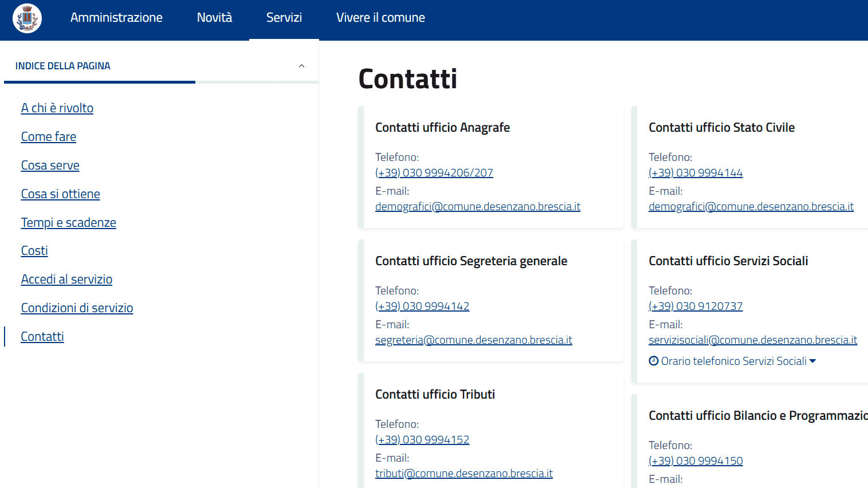Open 'Condizioni di servizio' link
Image resolution: width=868 pixels, height=488 pixels.
point(77,308)
